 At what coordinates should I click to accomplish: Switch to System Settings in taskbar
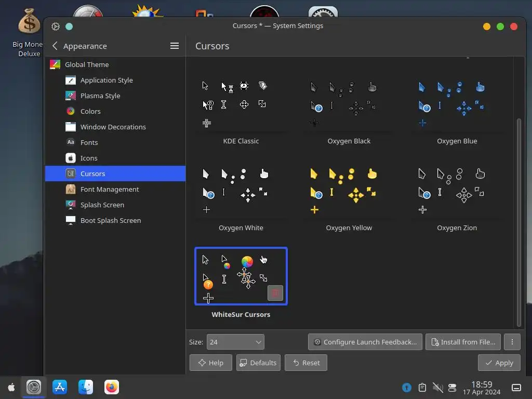[34, 387]
